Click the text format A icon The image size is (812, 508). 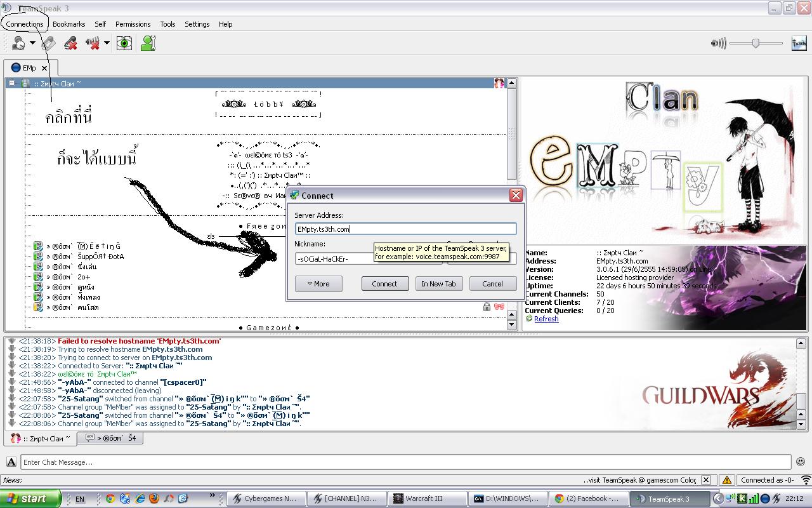point(11,462)
